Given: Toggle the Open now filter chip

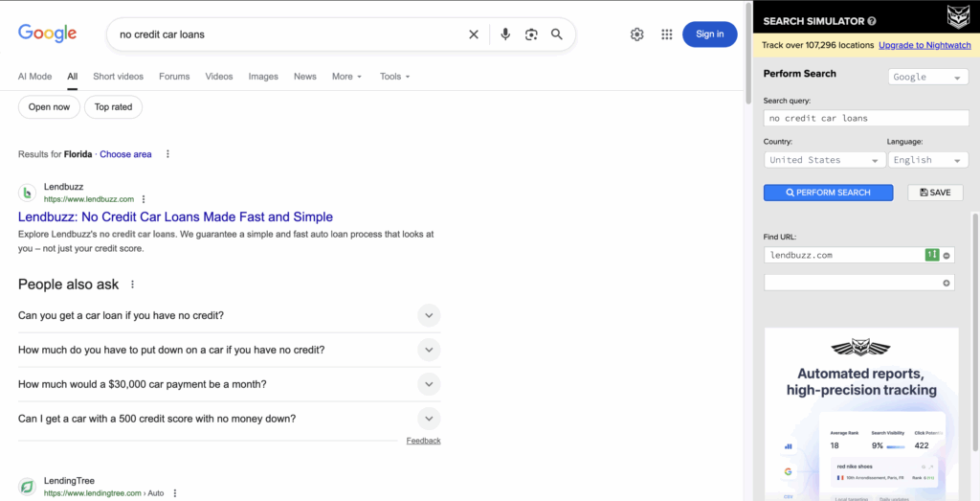Looking at the screenshot, I should coord(49,107).
